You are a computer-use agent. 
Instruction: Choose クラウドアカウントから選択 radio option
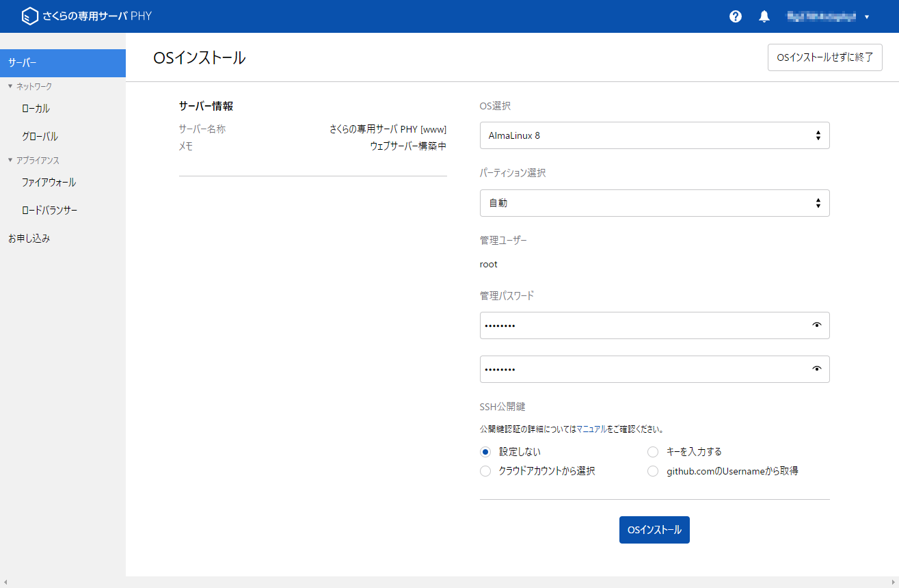click(x=485, y=471)
